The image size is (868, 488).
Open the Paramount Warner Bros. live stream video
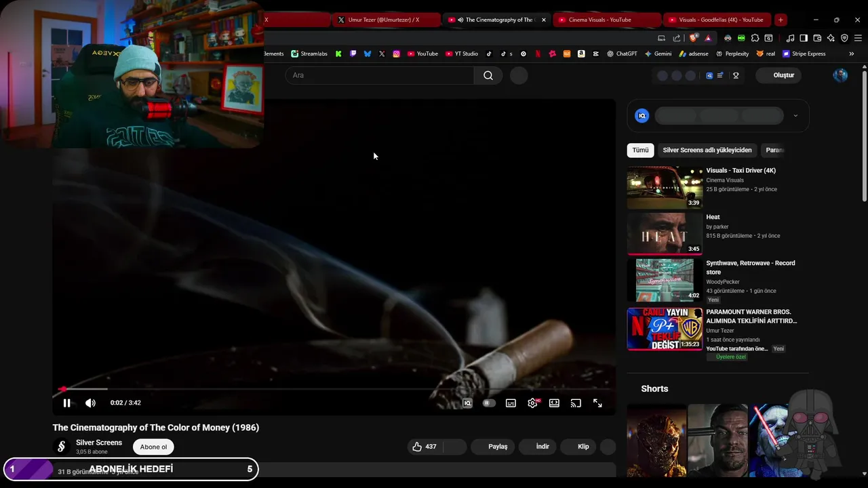(x=665, y=329)
